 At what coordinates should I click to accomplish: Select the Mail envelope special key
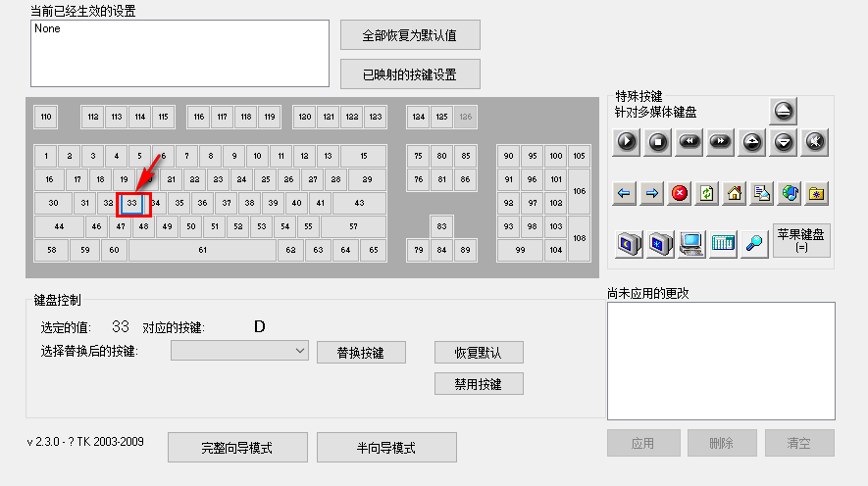(762, 193)
